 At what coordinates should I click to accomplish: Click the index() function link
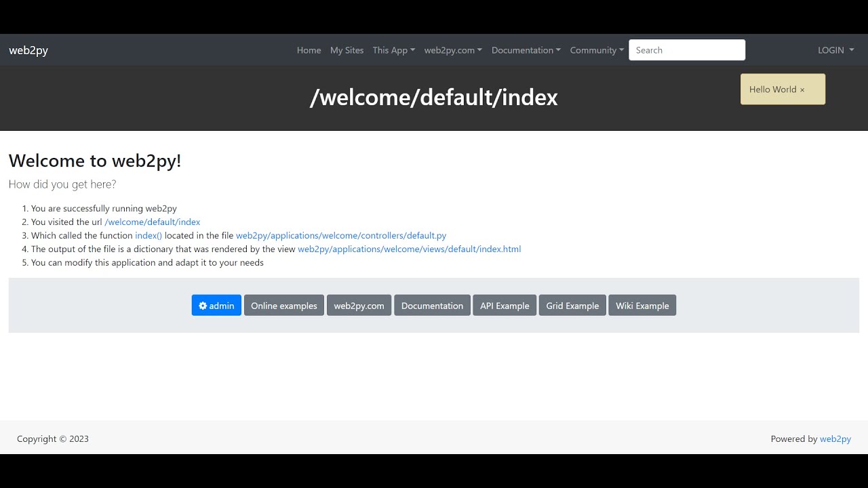pyautogui.click(x=149, y=236)
